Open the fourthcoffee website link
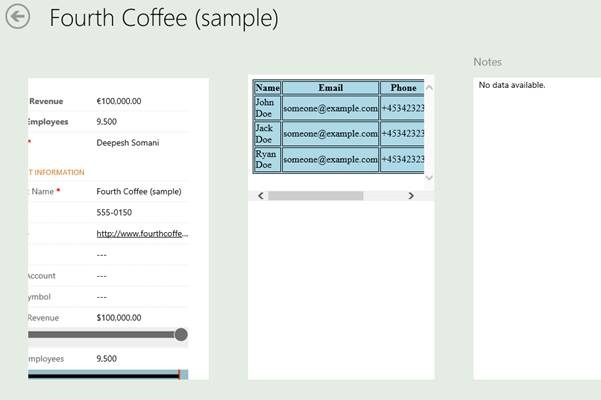 (x=142, y=233)
